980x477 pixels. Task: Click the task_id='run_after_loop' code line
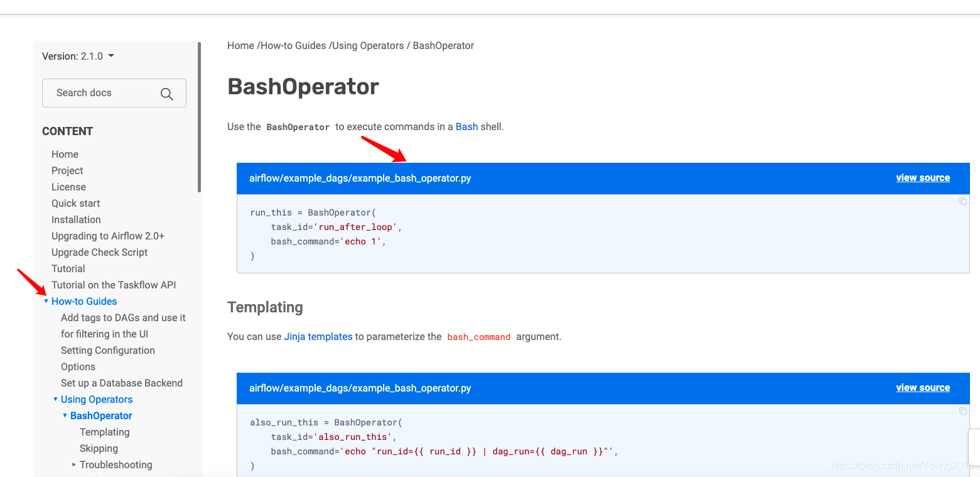click(x=336, y=227)
